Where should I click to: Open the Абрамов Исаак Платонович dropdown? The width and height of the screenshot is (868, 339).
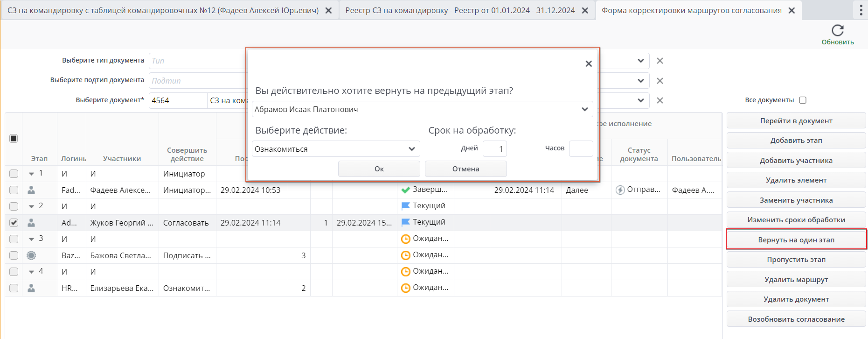(422, 109)
